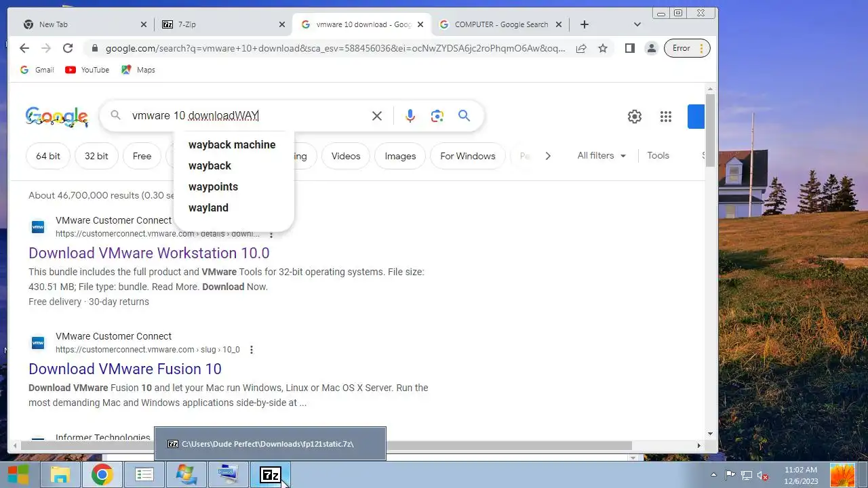The image size is (868, 488).
Task: Apply the 32 bit filter chip
Action: [x=96, y=156]
